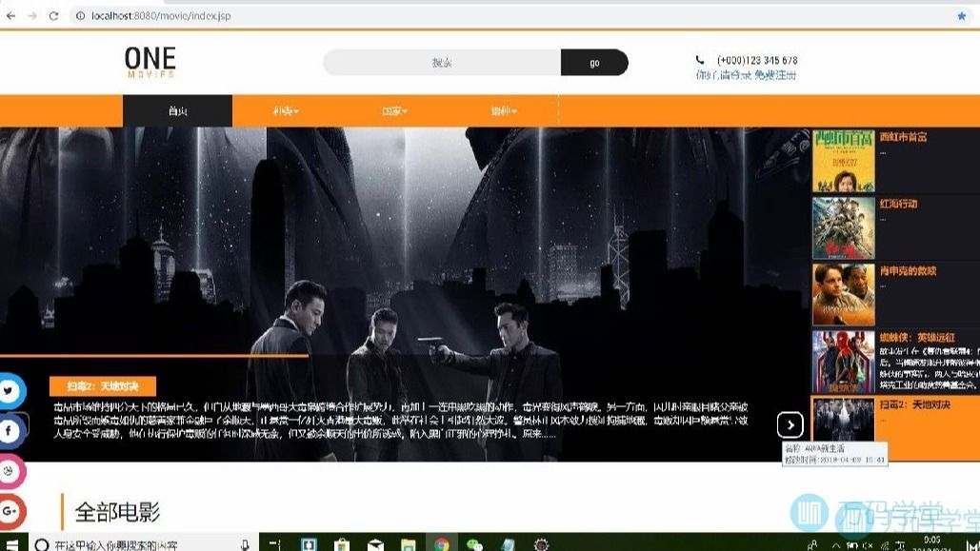Click the 扫毒2:天地对决 sidebar title text

point(914,404)
